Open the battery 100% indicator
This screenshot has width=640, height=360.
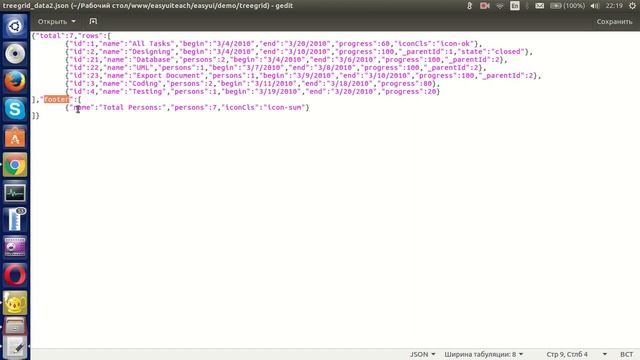pyautogui.click(x=567, y=6)
